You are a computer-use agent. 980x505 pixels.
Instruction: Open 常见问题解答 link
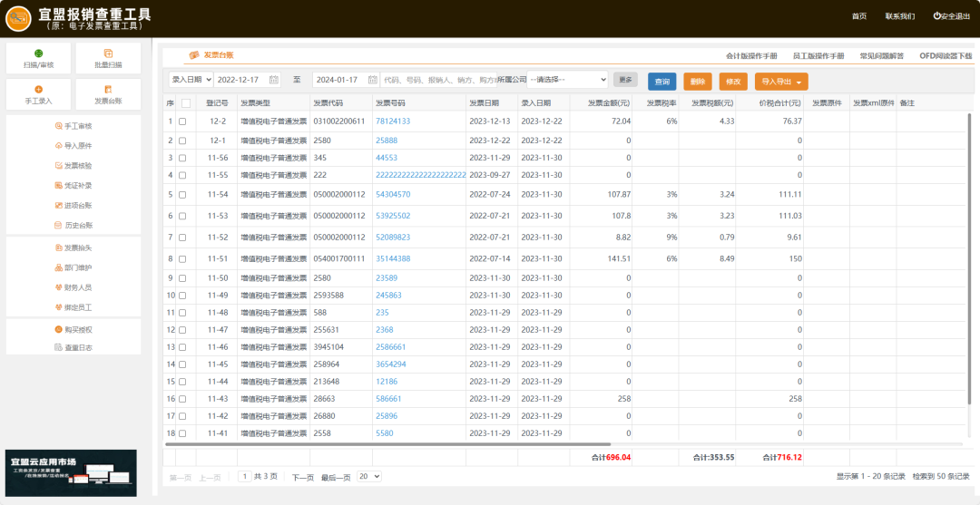click(x=881, y=56)
